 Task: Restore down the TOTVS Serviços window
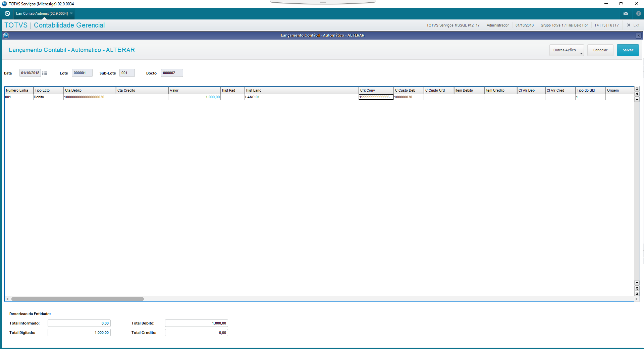point(621,4)
